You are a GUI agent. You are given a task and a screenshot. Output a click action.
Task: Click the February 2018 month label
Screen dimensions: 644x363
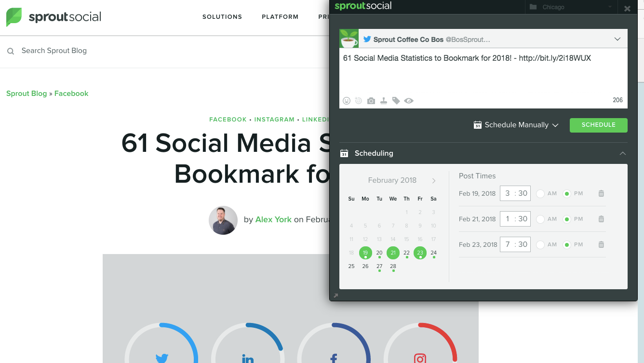pyautogui.click(x=392, y=180)
